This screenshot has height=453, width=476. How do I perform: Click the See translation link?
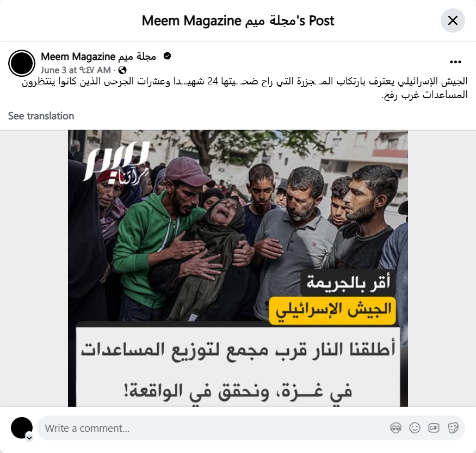pos(41,116)
